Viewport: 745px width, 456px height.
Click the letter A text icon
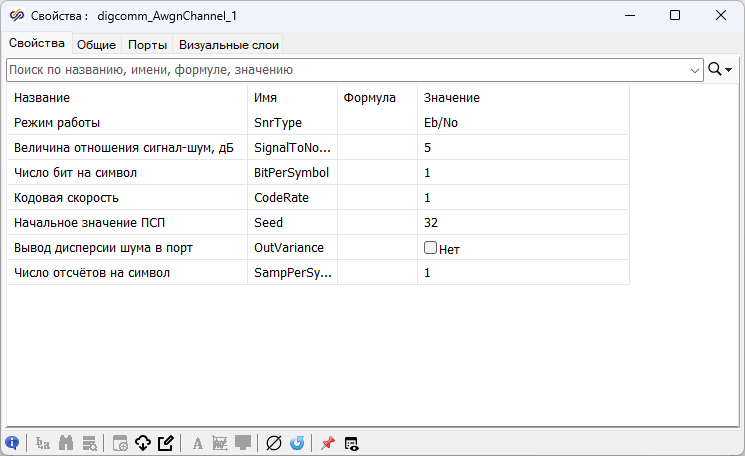pyautogui.click(x=197, y=443)
